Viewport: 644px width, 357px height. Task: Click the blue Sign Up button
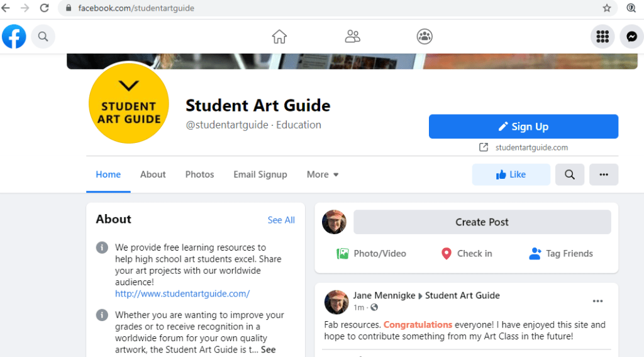point(523,127)
